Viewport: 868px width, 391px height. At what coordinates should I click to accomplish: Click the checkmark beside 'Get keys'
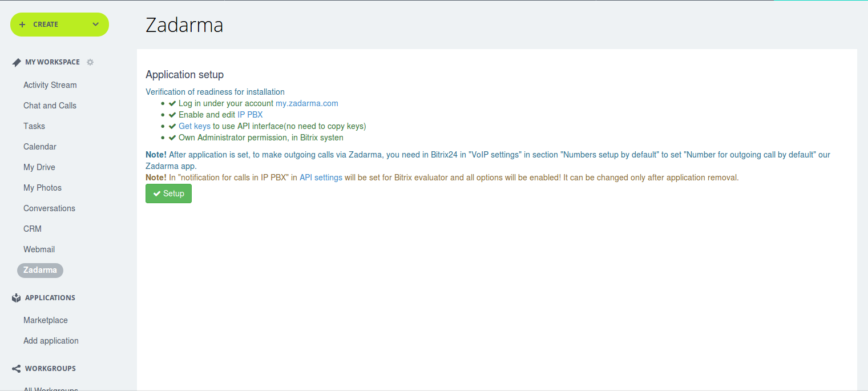point(172,126)
